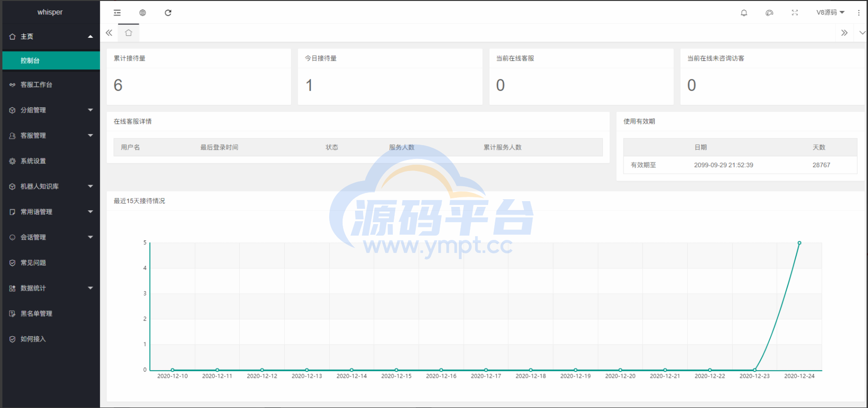Screen dimensions: 868x408
Task: Click the 系统设置 gear icon
Action: pyautogui.click(x=12, y=161)
